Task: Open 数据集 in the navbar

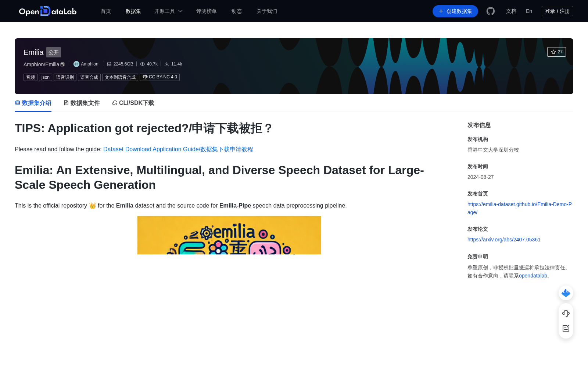Action: point(133,11)
